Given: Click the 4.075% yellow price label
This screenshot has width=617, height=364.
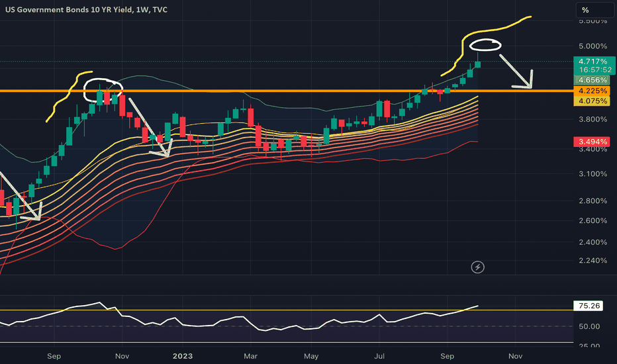Looking at the screenshot, I should coord(593,101).
